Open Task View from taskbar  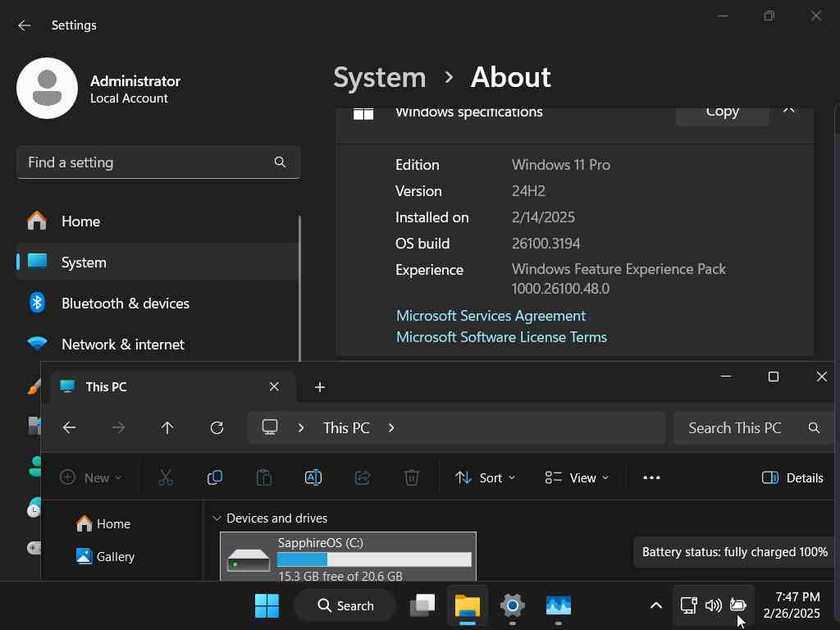tap(422, 606)
